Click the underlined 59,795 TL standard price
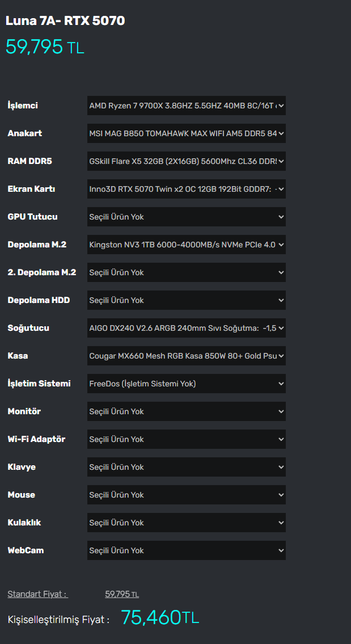The image size is (351, 644). pyautogui.click(x=122, y=594)
